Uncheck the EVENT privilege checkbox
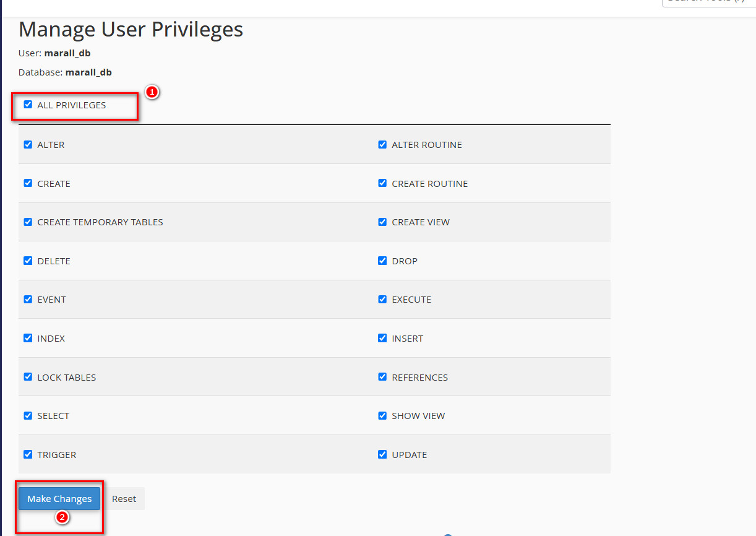Viewport: 756px width, 536px height. 28,299
